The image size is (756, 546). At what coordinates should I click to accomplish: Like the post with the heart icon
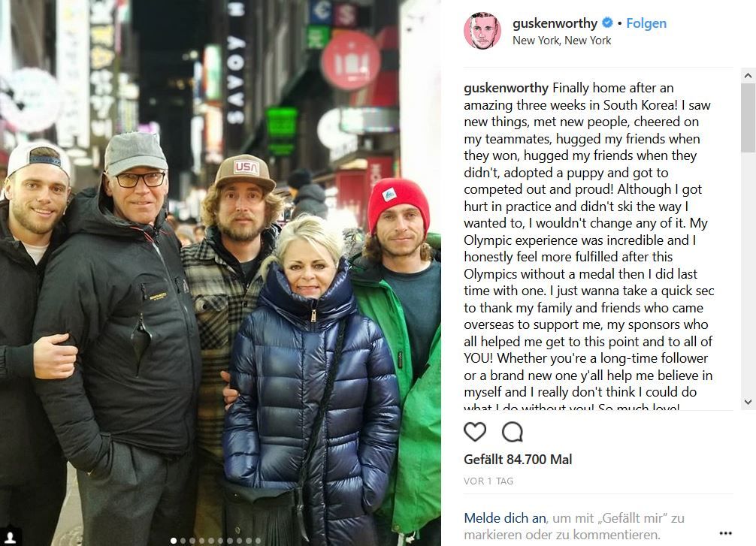(475, 431)
